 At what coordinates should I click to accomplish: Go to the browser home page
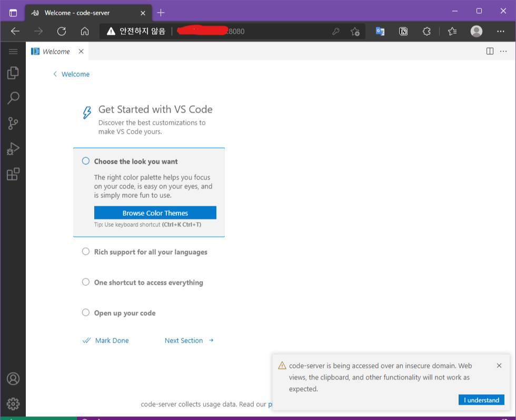(85, 31)
